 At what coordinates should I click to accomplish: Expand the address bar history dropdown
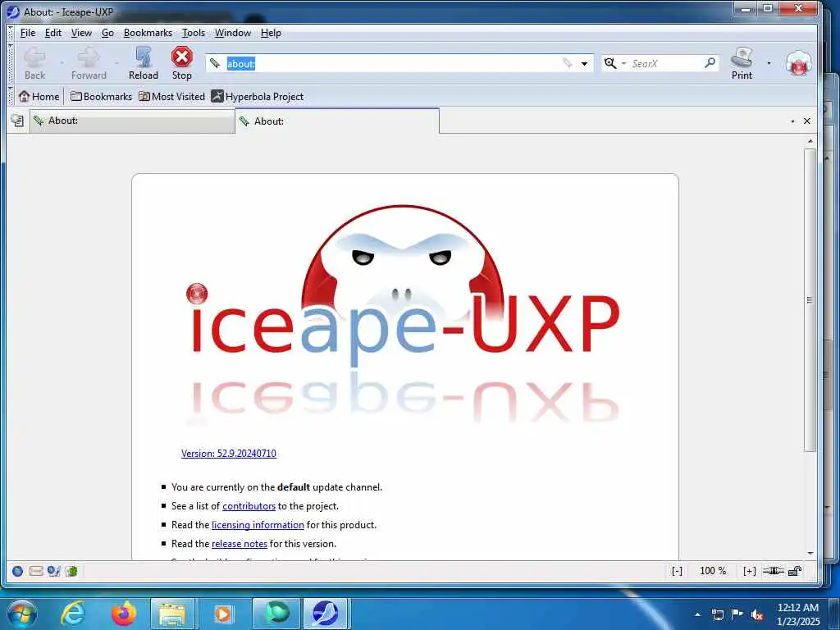(x=584, y=63)
